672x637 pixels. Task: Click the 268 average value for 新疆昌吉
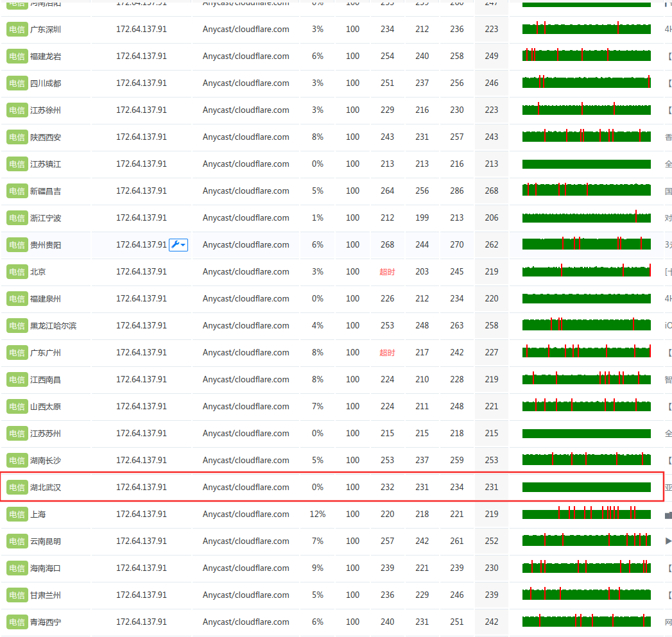492,191
